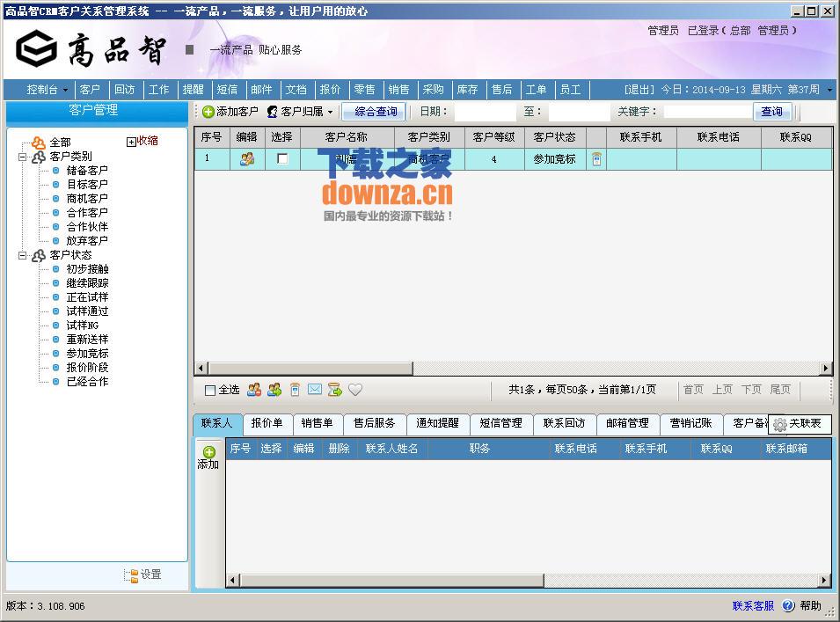840x622 pixels.
Task: Select 参加竞标 status in tree
Action: 87,354
